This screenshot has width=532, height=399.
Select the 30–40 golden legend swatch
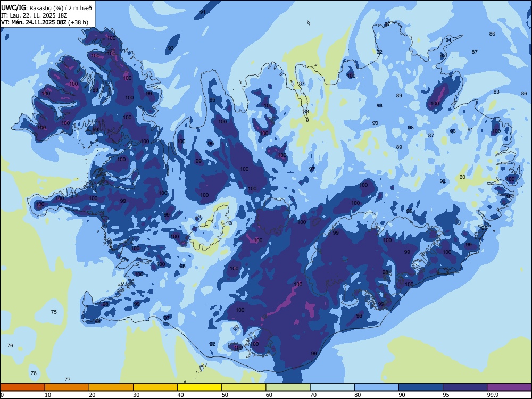pos(155,387)
